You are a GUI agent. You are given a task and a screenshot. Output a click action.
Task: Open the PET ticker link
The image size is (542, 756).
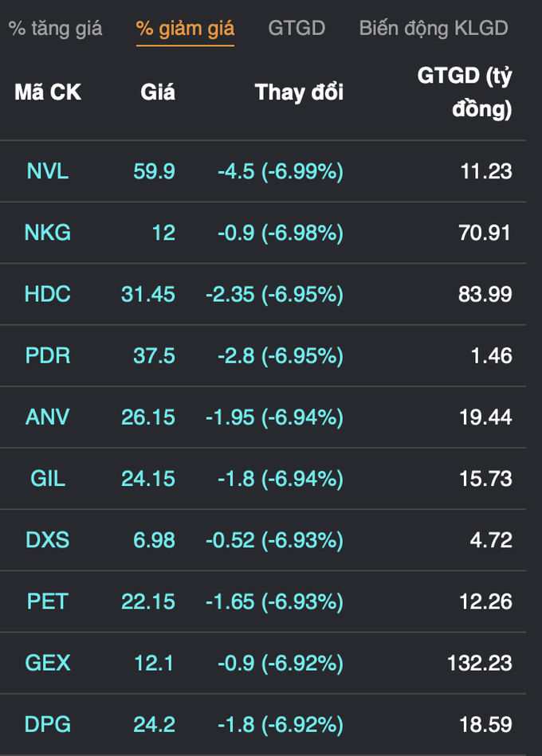tap(48, 601)
